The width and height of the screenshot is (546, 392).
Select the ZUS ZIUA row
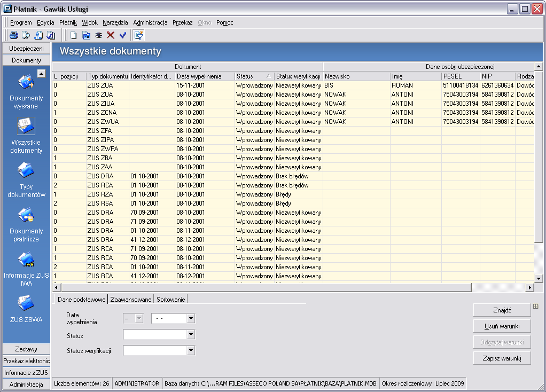tap(293, 104)
